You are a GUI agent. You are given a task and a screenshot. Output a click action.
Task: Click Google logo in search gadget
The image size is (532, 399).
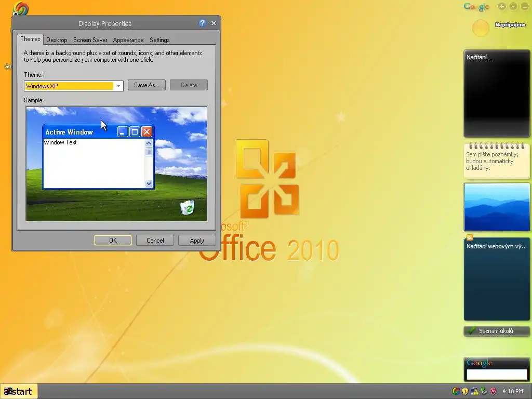[x=479, y=363]
